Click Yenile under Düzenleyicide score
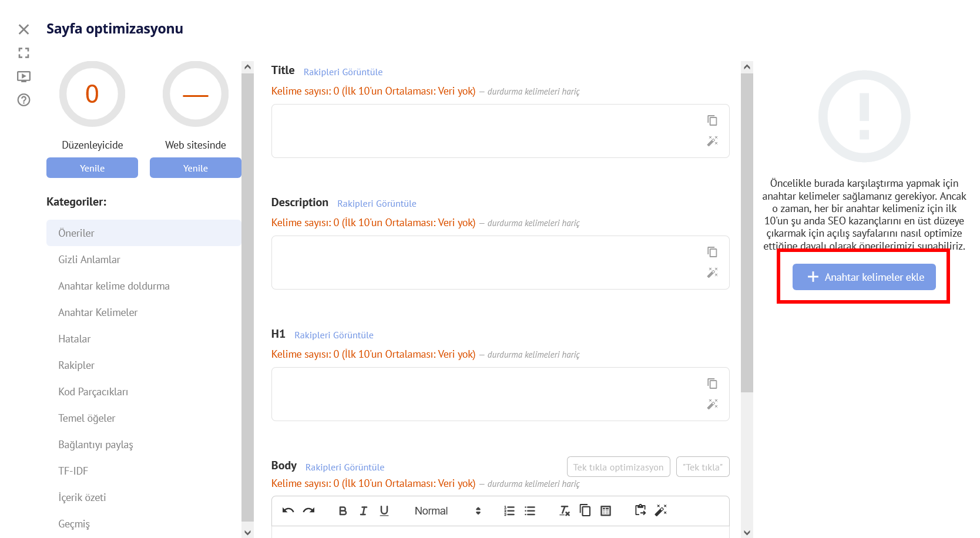The height and width of the screenshot is (538, 980). click(92, 168)
